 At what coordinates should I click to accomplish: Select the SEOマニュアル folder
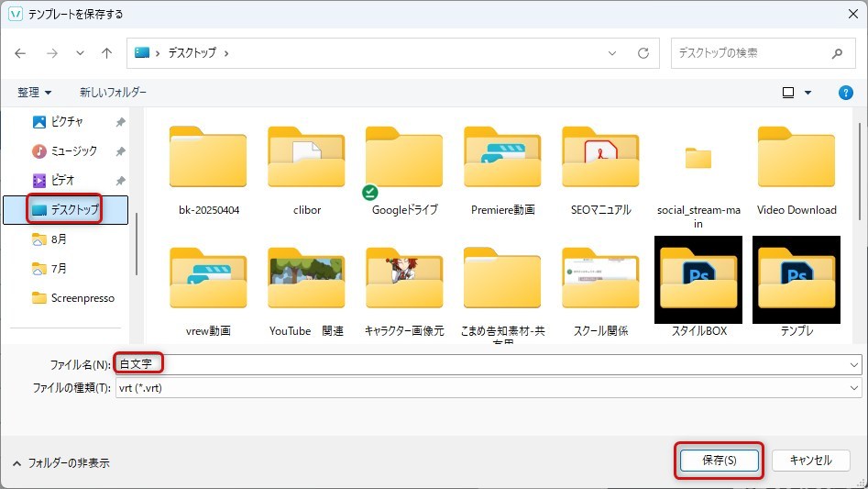point(600,171)
